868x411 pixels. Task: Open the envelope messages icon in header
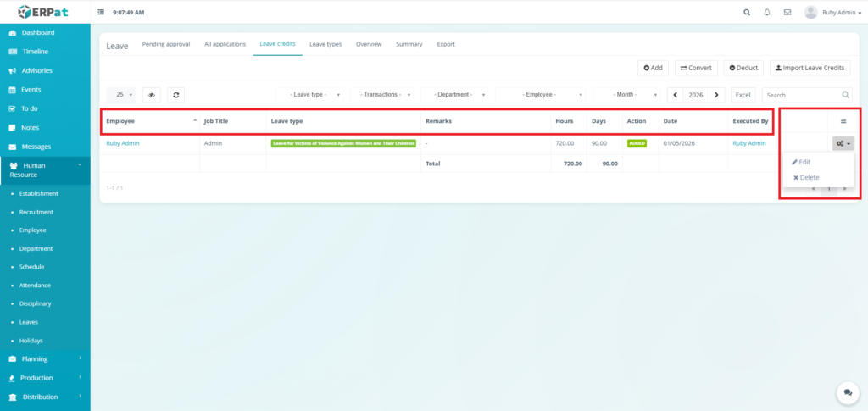pos(787,13)
